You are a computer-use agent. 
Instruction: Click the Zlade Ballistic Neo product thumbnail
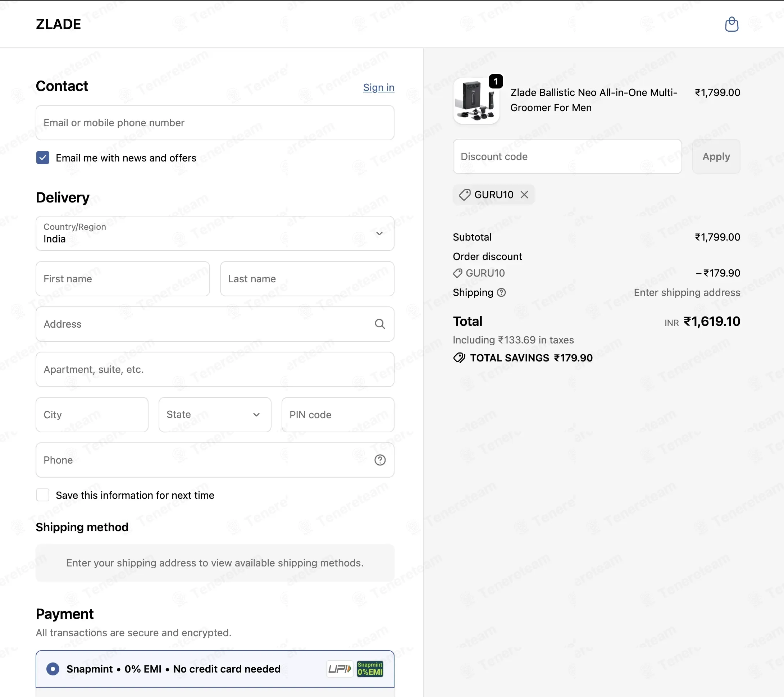pyautogui.click(x=476, y=100)
